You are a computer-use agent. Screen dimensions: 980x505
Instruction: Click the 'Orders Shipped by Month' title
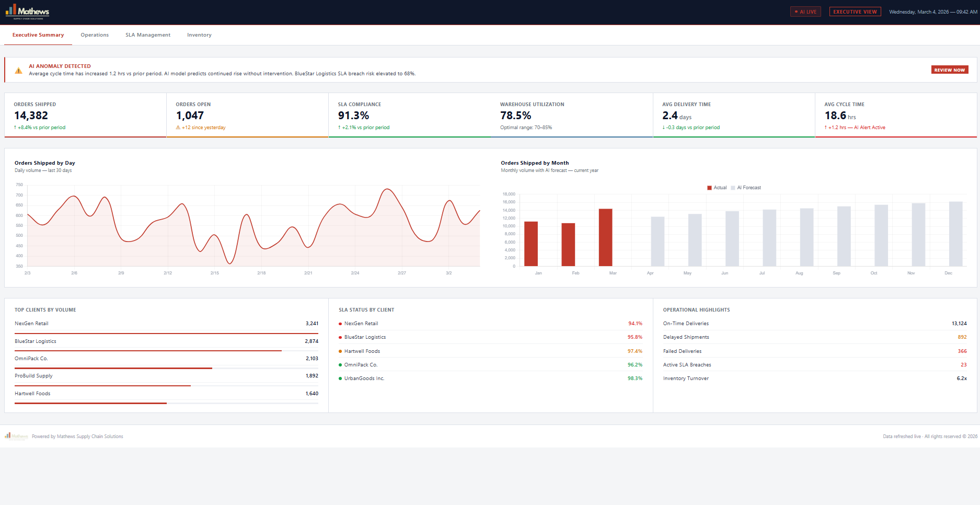[535, 163]
